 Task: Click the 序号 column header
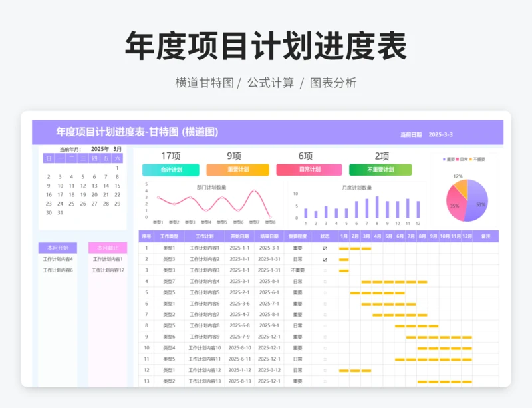coord(146,236)
